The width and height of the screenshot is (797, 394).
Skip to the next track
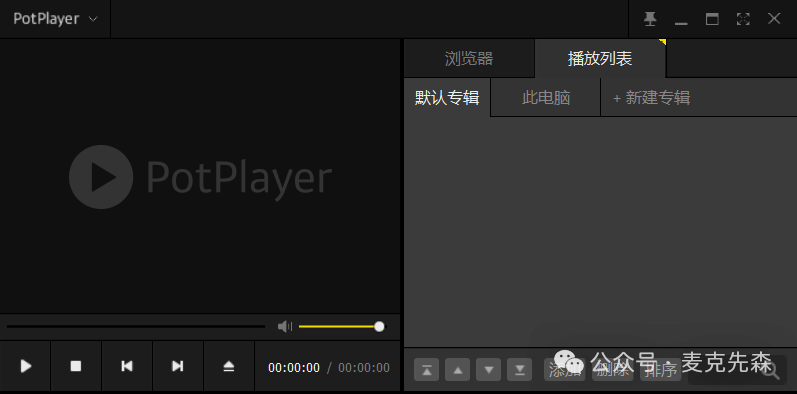click(177, 366)
